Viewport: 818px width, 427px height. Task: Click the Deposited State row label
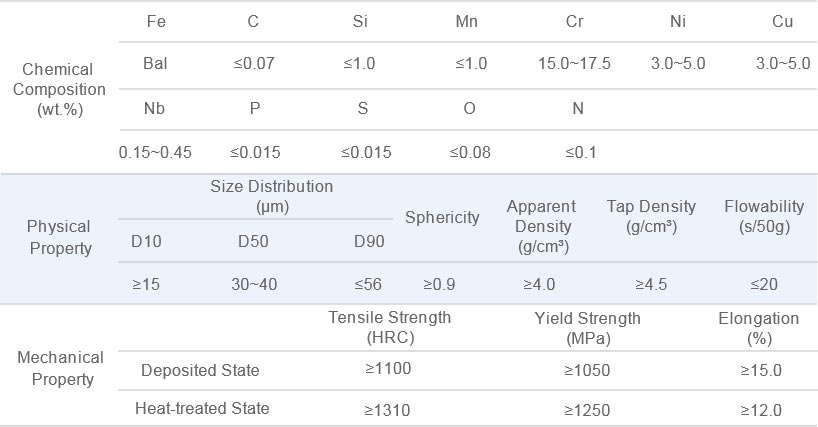(200, 370)
